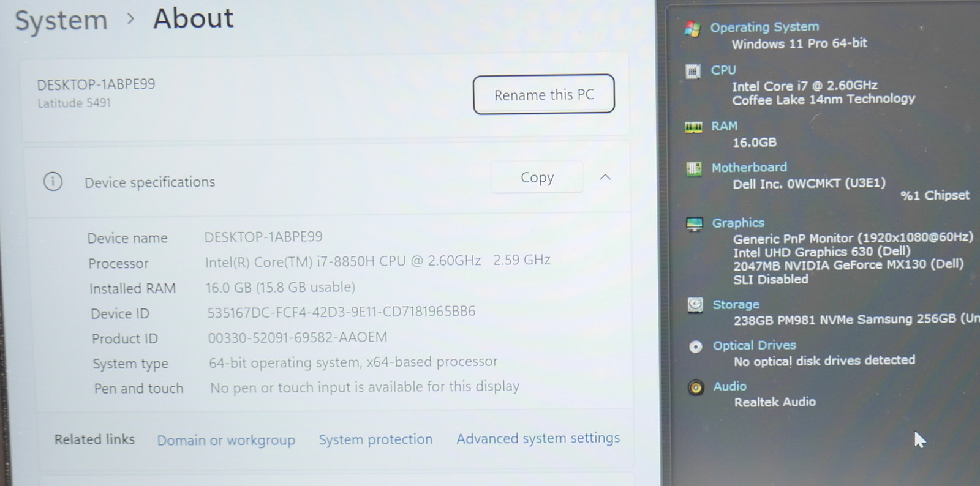
Task: Select the 'SLI Disabled' text
Action: click(771, 280)
